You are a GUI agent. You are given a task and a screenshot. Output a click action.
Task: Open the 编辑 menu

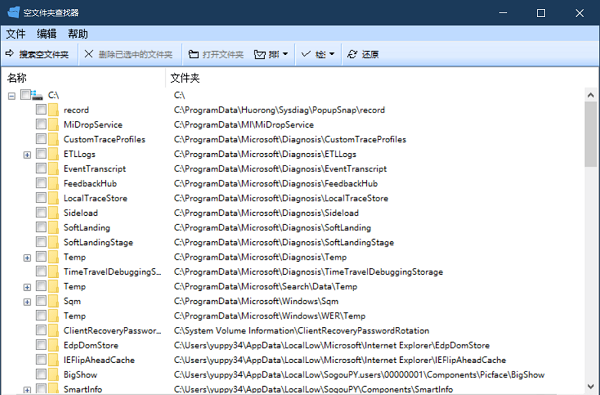(47, 34)
